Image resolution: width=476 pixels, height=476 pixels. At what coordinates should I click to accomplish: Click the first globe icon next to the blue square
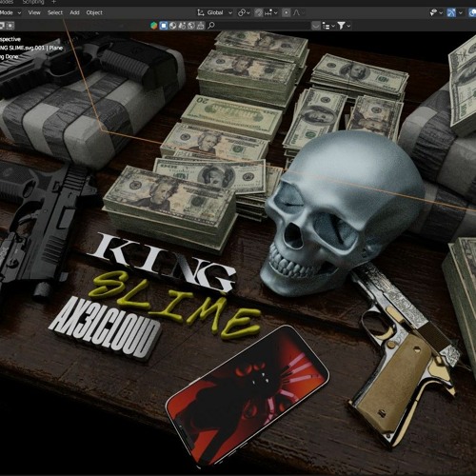pyautogui.click(x=172, y=26)
